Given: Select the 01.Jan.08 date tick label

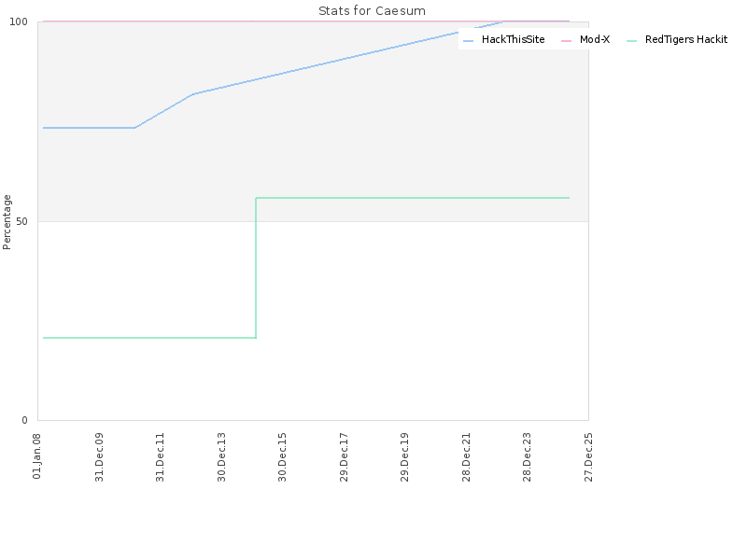Looking at the screenshot, I should coord(37,456).
